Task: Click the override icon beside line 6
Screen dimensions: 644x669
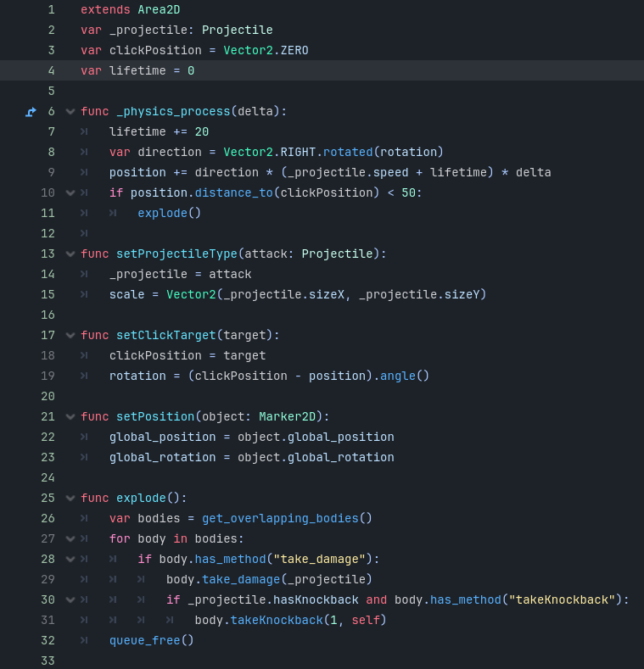Action: 31,112
